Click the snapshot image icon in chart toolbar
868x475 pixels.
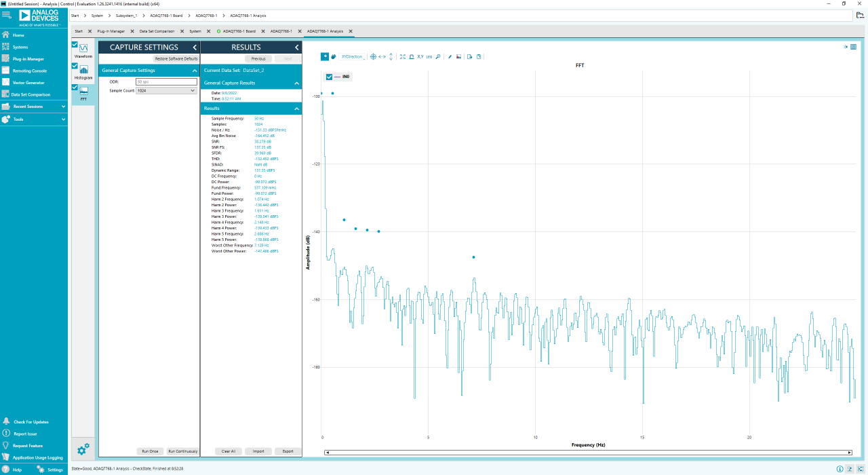pos(460,56)
